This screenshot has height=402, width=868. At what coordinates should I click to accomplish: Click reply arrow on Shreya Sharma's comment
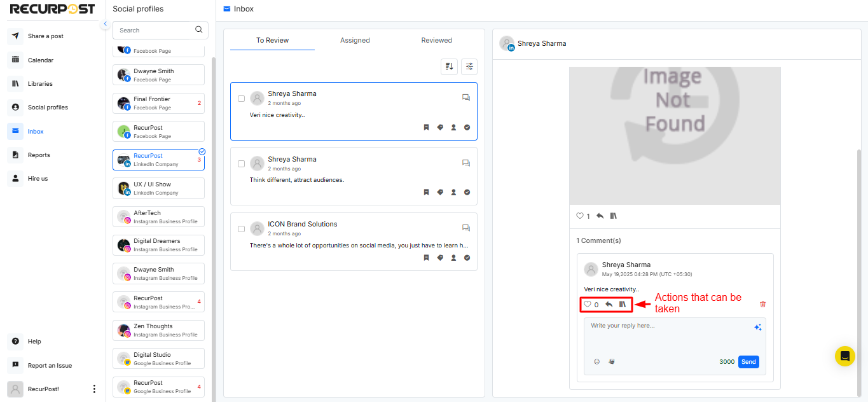click(609, 305)
